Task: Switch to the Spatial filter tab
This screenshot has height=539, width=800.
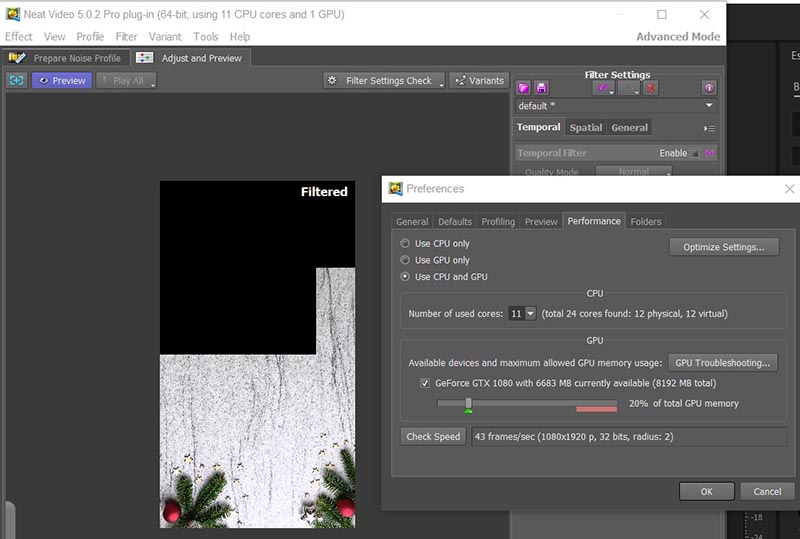Action: click(x=586, y=128)
